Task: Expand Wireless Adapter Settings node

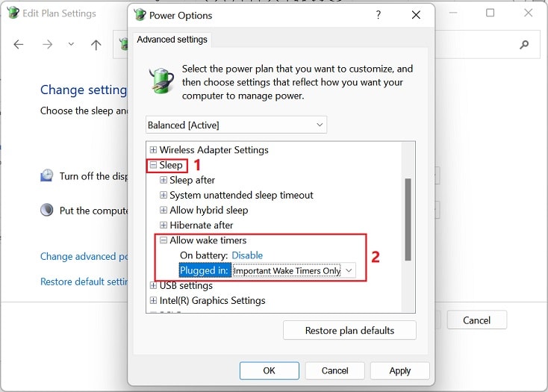Action: click(153, 149)
